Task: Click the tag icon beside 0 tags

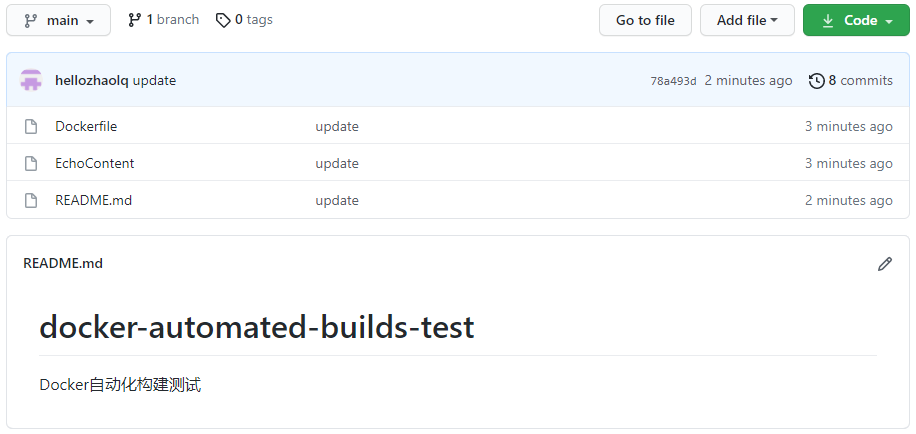Action: tap(223, 20)
